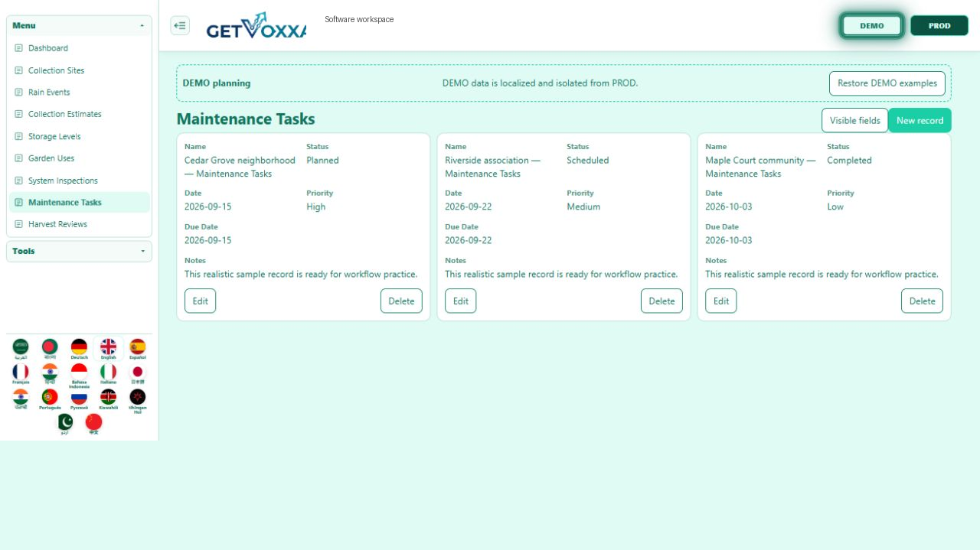Open Visible fields options
Viewport: 980px width, 550px height.
[855, 120]
